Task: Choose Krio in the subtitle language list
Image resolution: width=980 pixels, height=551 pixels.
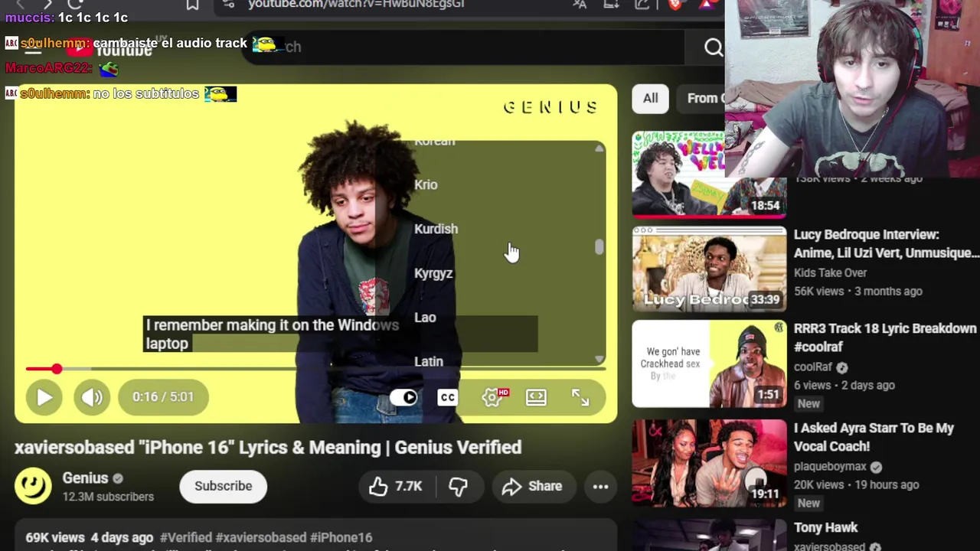Action: point(426,184)
